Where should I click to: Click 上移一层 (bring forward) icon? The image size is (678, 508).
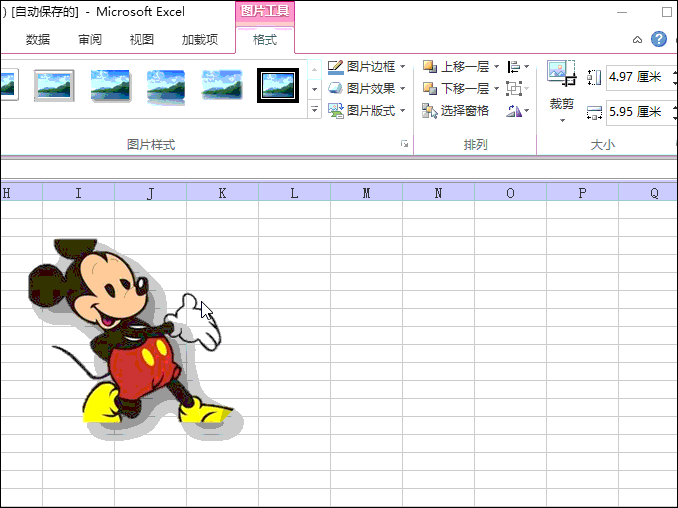(430, 67)
